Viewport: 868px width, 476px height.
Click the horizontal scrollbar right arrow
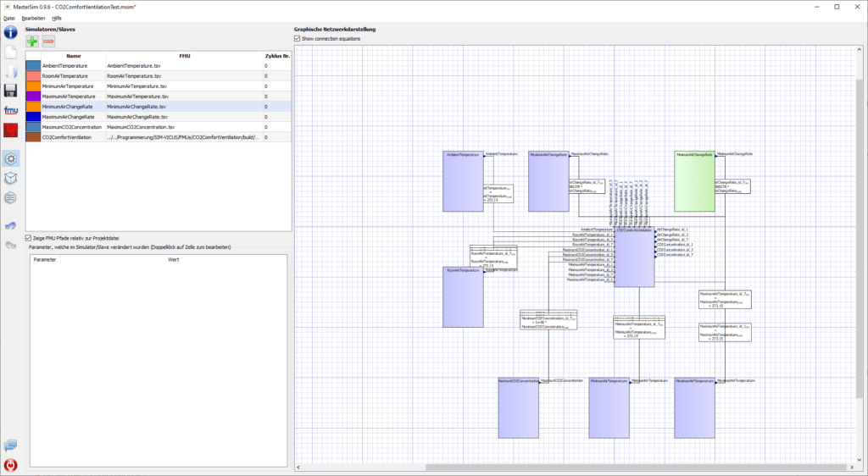click(x=852, y=468)
